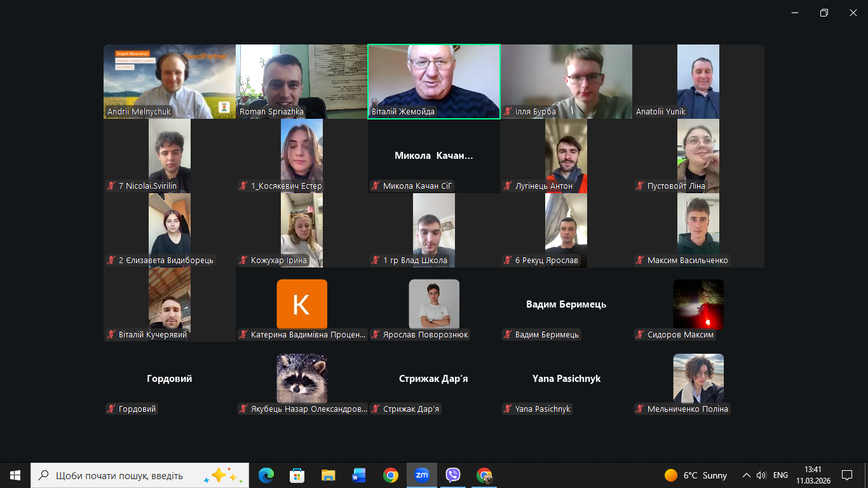Click the Windows taskbar search box
Image resolution: width=868 pixels, height=488 pixels.
click(x=139, y=475)
